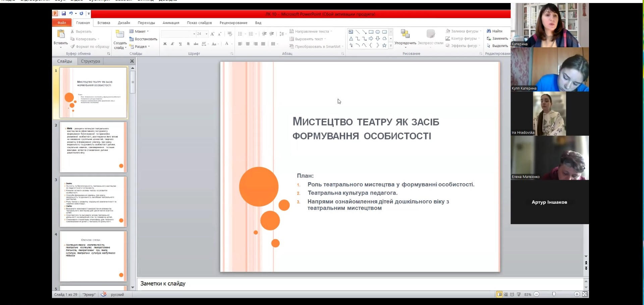
Task: Start slideshow from status bar icon
Action: tap(519, 294)
